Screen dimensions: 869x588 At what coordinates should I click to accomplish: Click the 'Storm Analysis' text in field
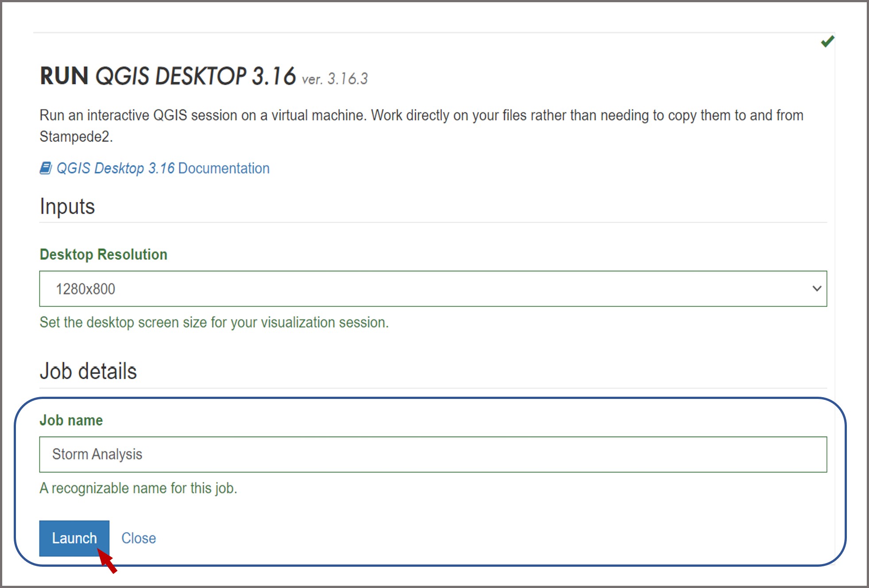click(97, 454)
